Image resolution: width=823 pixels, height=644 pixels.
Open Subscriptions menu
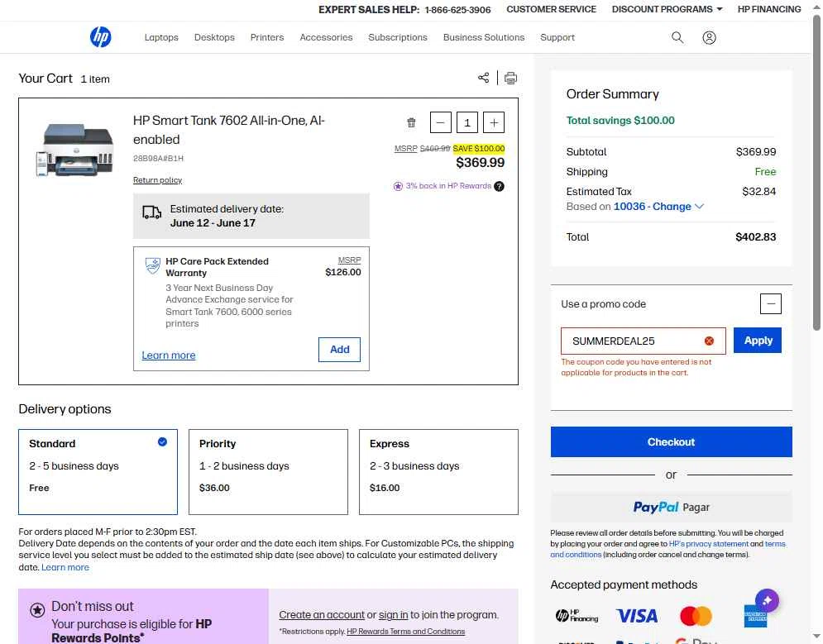coord(398,37)
